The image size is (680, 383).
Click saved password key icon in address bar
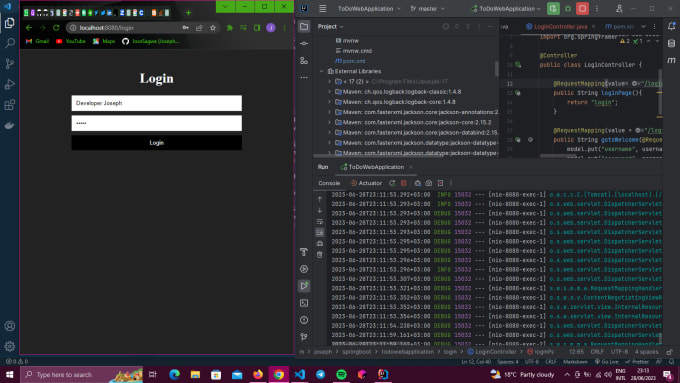[x=186, y=28]
